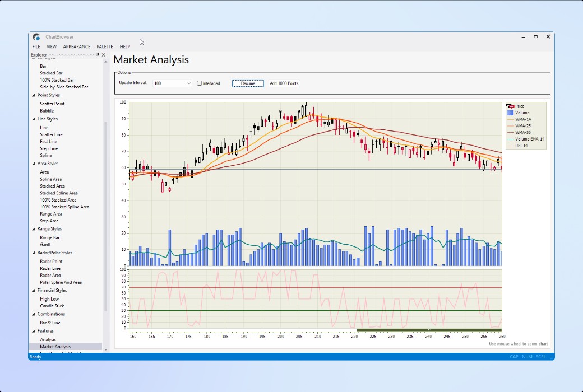This screenshot has height=392, width=583.
Task: Click the CAP status bar indicator
Action: (514, 357)
